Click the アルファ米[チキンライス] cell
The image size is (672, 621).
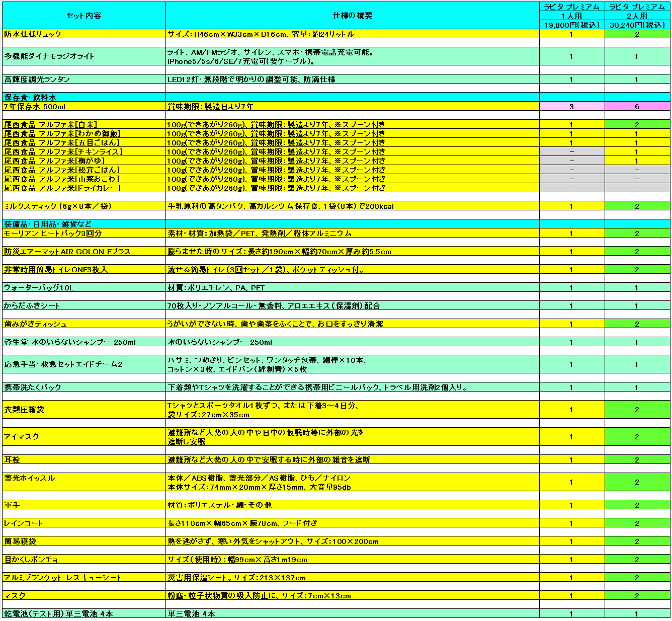[x=84, y=152]
